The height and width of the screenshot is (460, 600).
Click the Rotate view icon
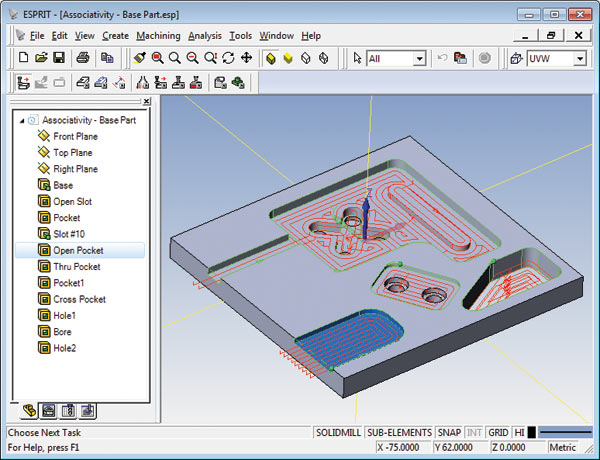point(228,58)
